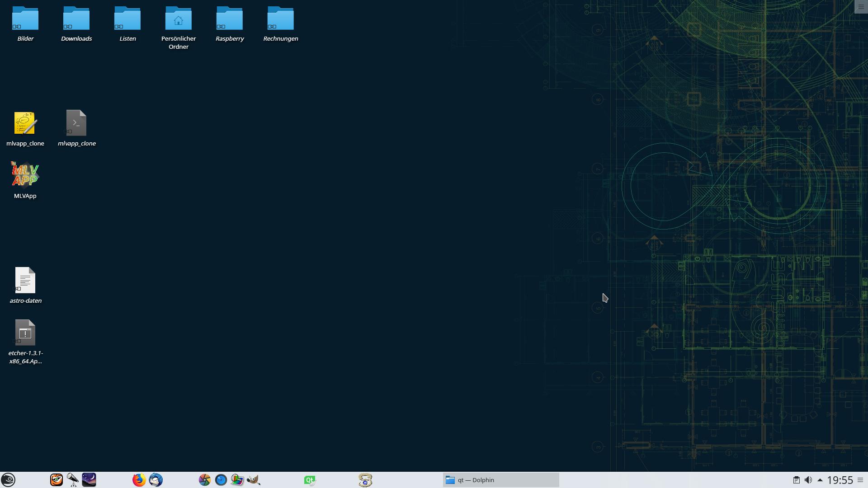Launch Thunderbird mail from the panel
868x488 pixels.
156,480
